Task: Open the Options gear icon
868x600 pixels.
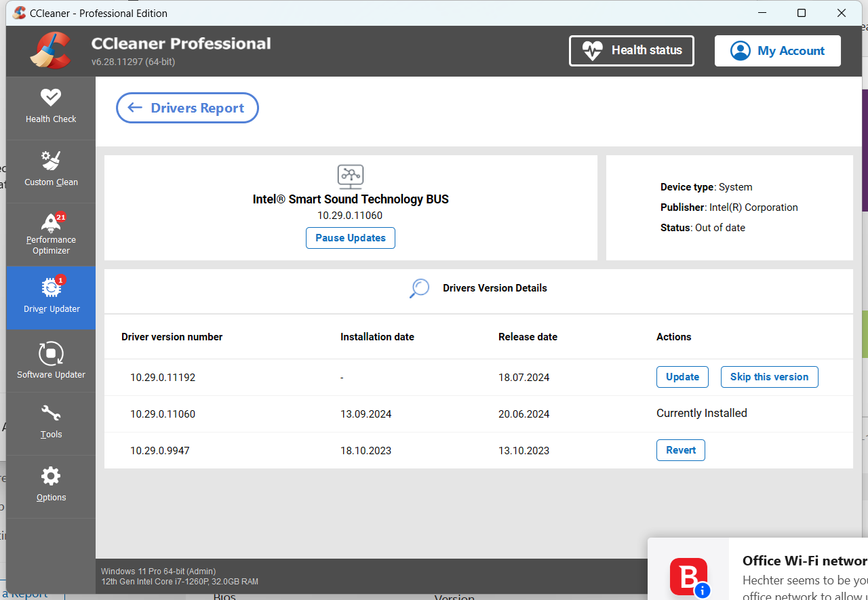Action: [51, 476]
